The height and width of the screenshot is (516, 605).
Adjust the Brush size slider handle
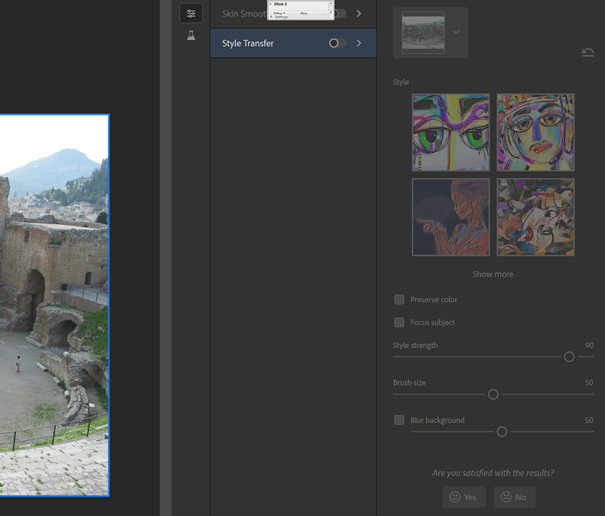(x=493, y=394)
